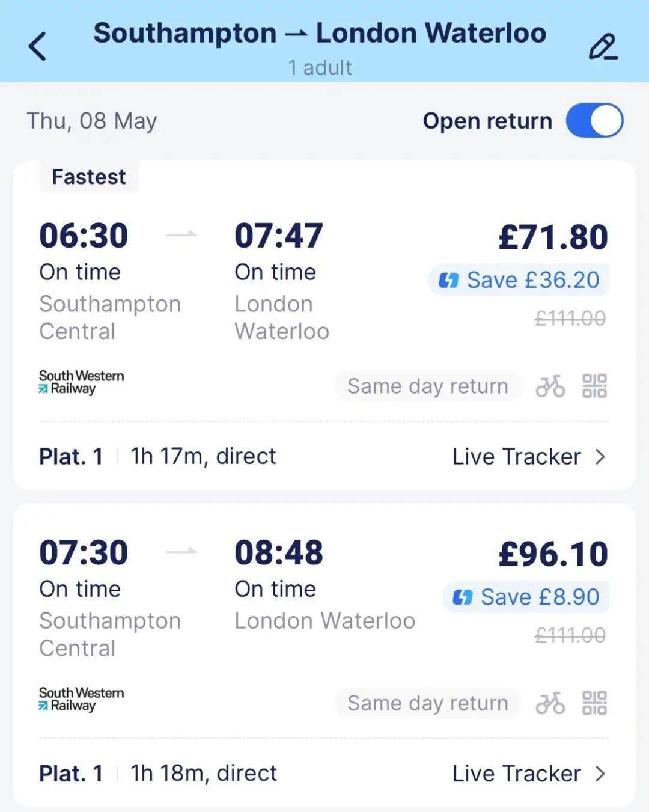Toggle the Open return switch
Viewport: 649px width, 812px height.
[x=594, y=120]
